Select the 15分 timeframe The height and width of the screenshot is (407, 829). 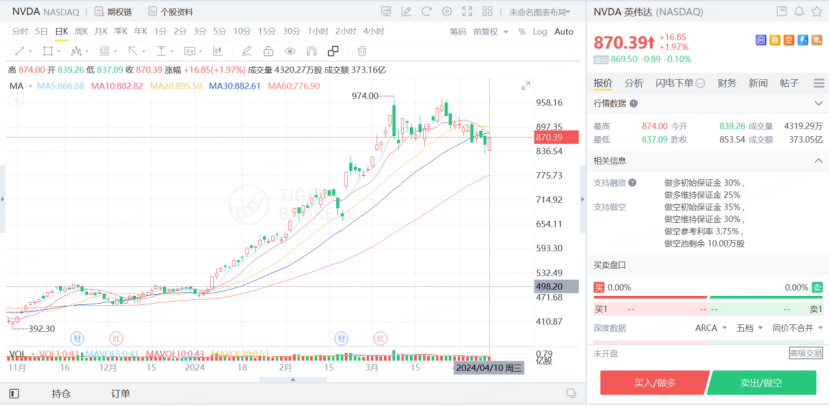[267, 32]
